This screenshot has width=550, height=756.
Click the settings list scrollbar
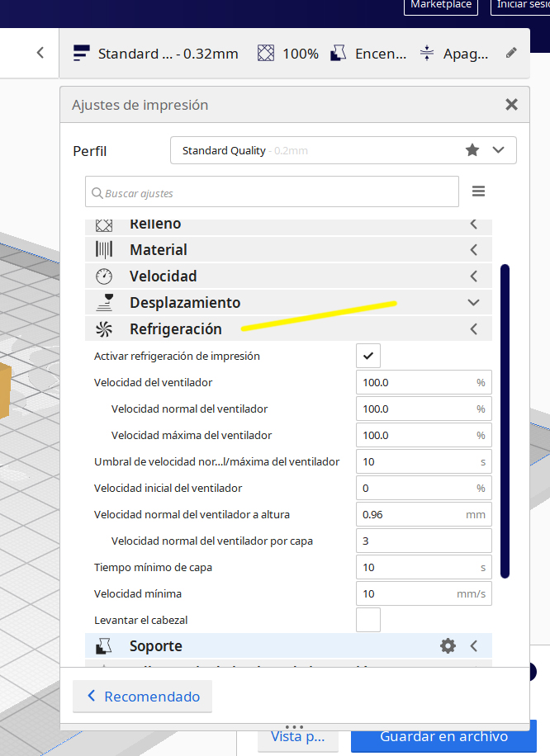505,420
